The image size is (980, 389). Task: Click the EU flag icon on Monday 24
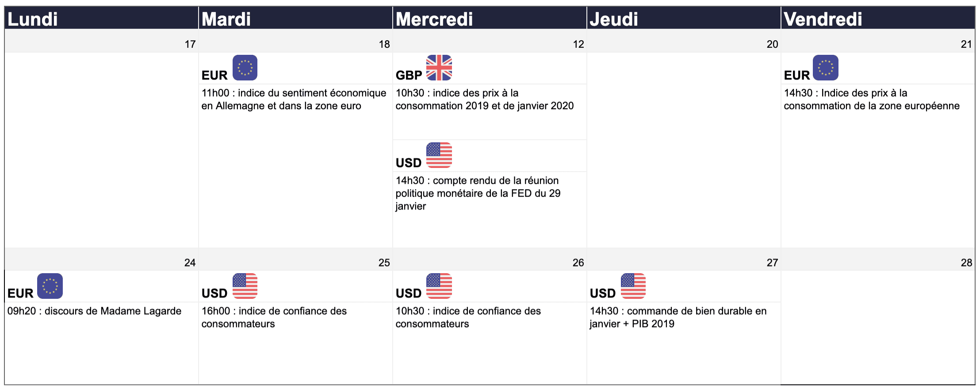point(50,286)
